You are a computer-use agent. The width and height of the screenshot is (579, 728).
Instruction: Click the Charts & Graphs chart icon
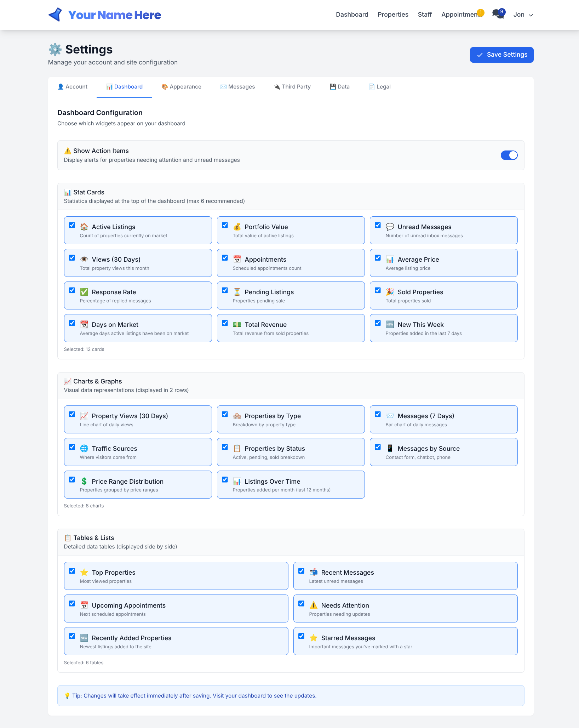pyautogui.click(x=68, y=381)
